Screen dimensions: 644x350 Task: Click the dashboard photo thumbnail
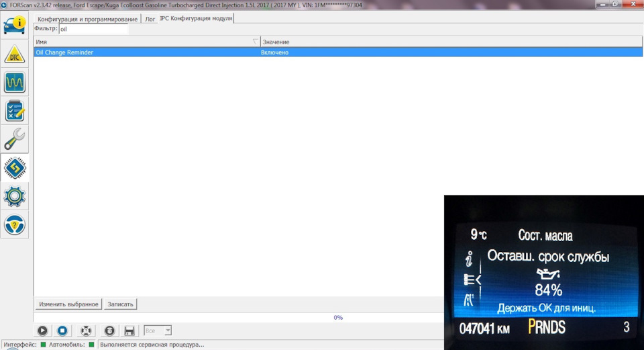544,272
